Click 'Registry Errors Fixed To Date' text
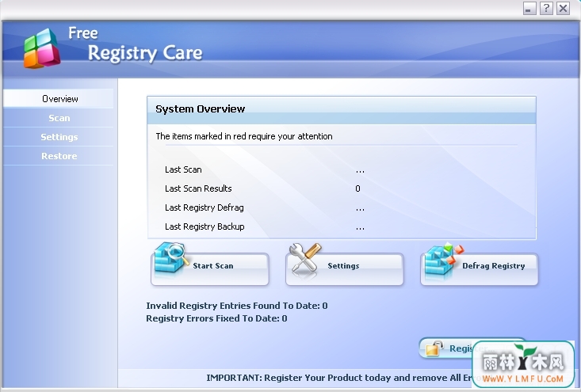The height and width of the screenshot is (392, 581). point(216,318)
